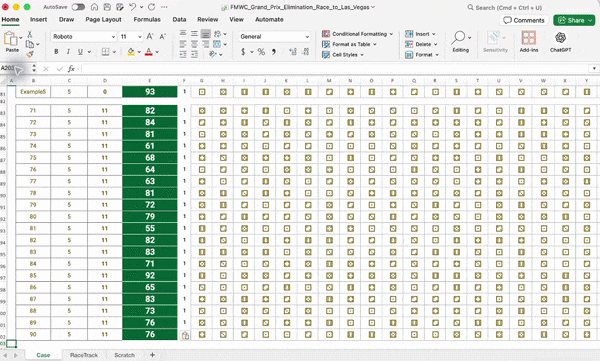
Task: Open the more options ellipsis in title bar
Action: pyautogui.click(x=164, y=7)
